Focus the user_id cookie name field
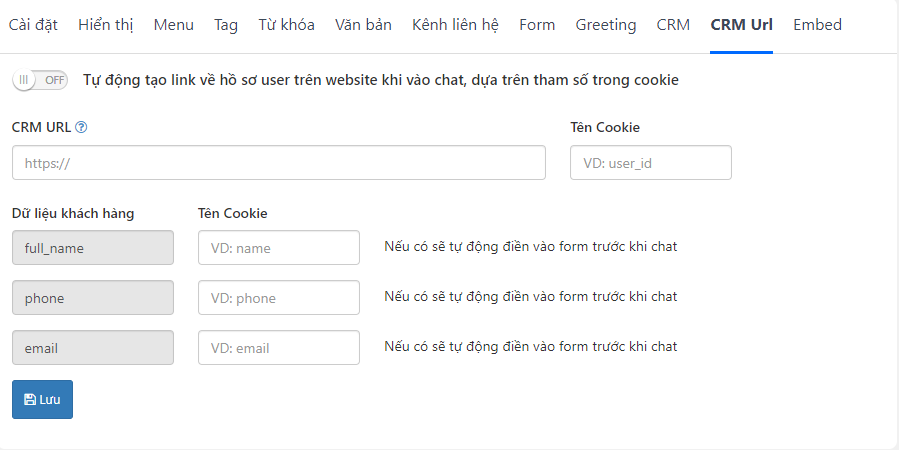Screen dimensions: 899x450 (651, 163)
